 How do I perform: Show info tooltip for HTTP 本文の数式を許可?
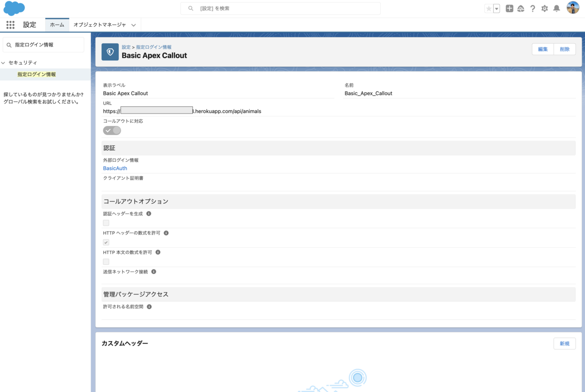point(158,252)
